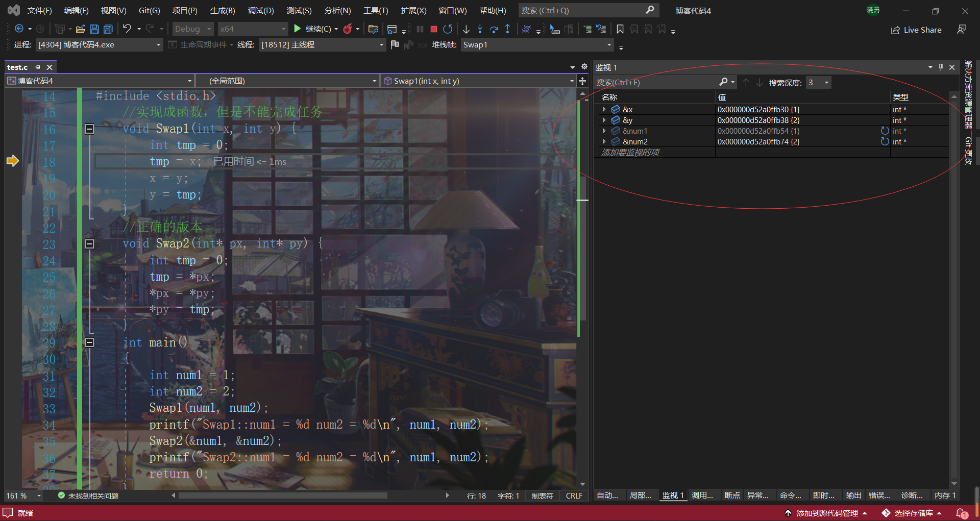Switch to the 输出 tab
The height and width of the screenshot is (521, 980).
(x=853, y=495)
